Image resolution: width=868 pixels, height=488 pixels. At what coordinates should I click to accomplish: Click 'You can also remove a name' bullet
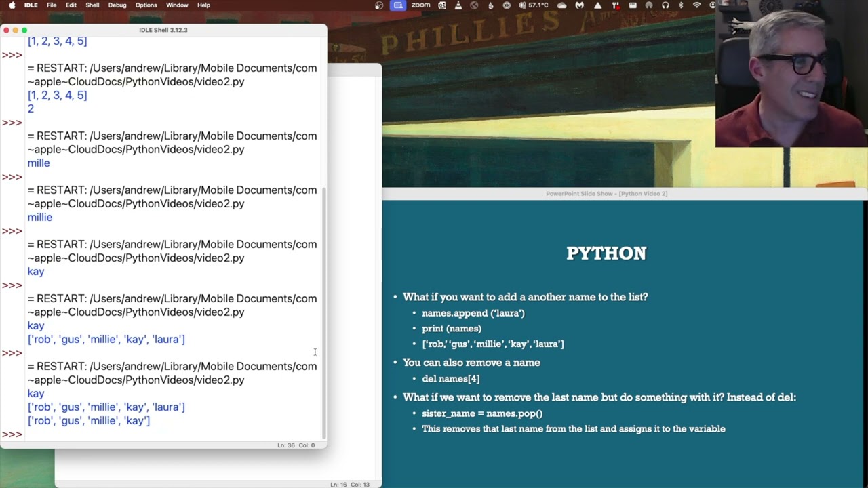pos(471,363)
